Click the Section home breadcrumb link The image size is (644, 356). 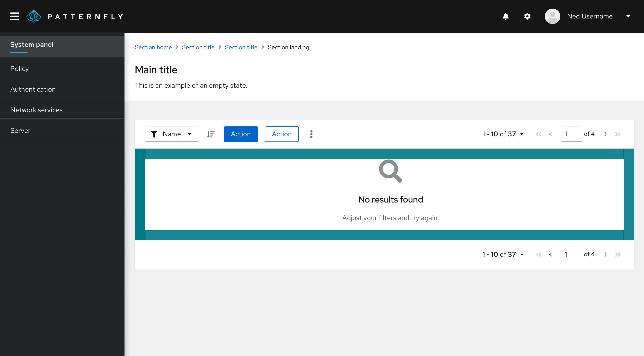pos(153,47)
